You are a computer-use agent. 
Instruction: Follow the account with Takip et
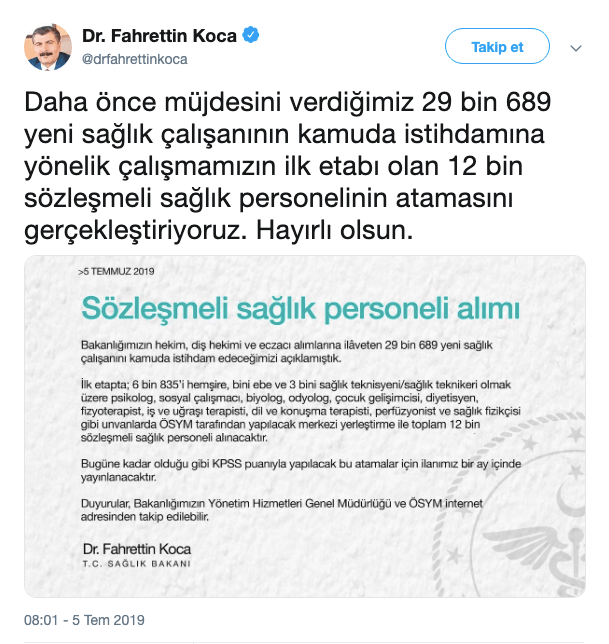(497, 46)
